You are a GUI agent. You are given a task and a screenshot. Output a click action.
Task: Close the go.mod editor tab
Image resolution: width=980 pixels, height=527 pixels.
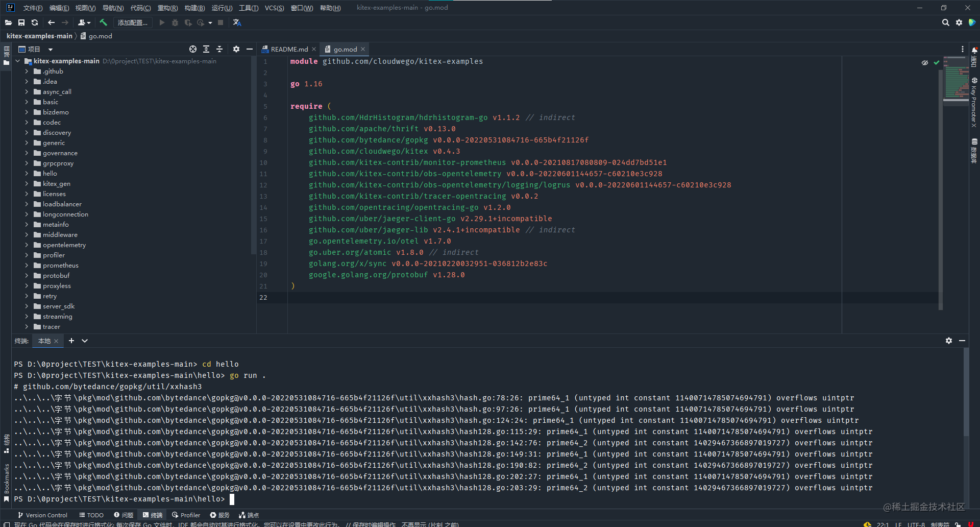[363, 49]
